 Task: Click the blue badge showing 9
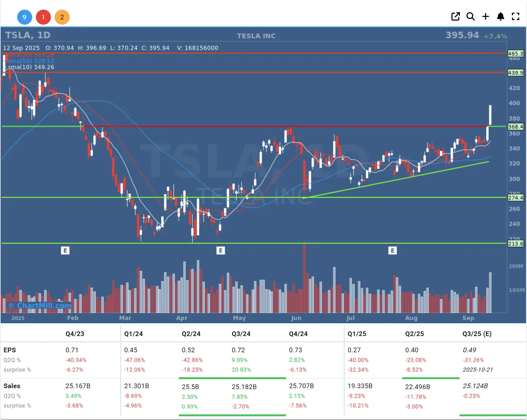point(24,17)
